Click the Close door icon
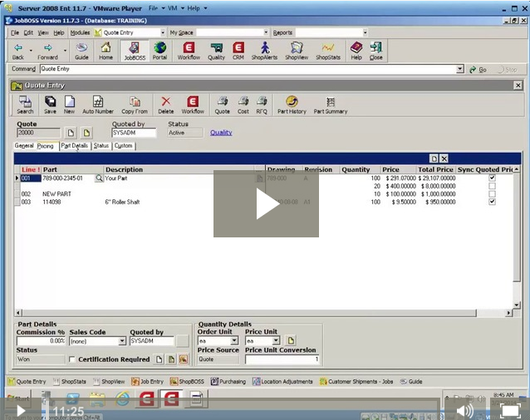This screenshot has width=530, height=420. click(x=375, y=51)
